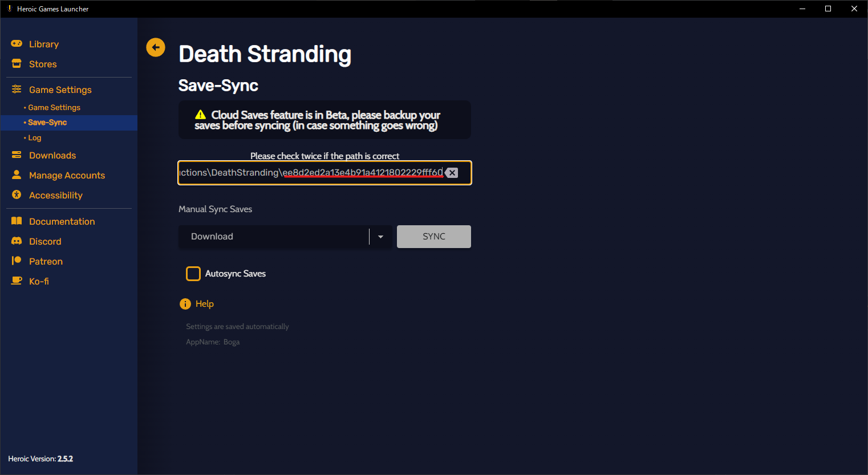Select the Save-Sync sub-item

tap(47, 123)
